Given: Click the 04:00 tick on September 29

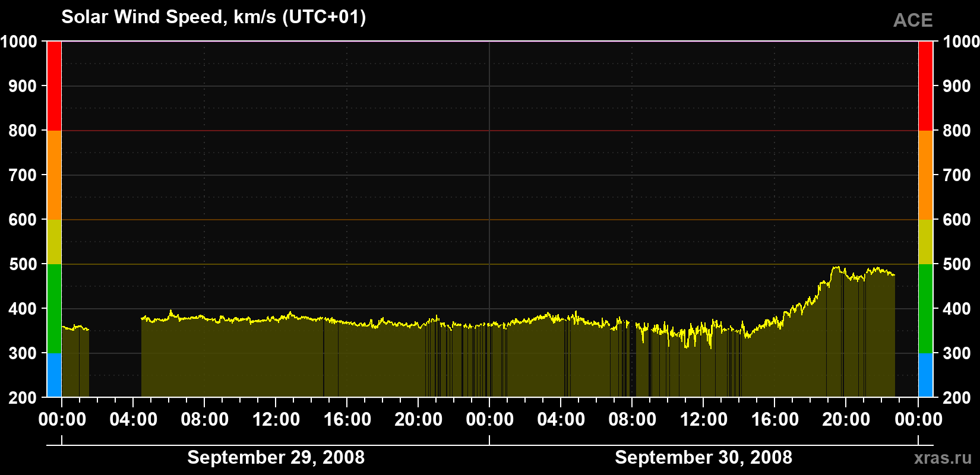Looking at the screenshot, I should [x=133, y=419].
